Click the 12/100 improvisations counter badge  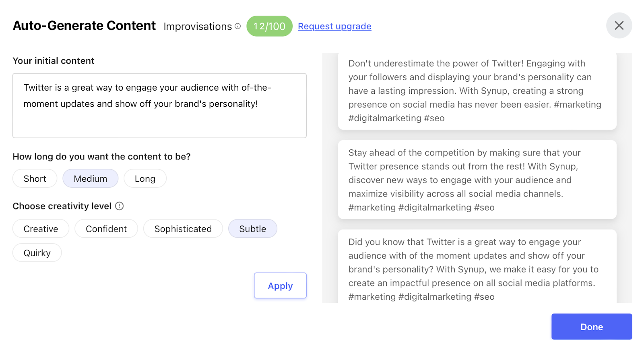pyautogui.click(x=269, y=26)
